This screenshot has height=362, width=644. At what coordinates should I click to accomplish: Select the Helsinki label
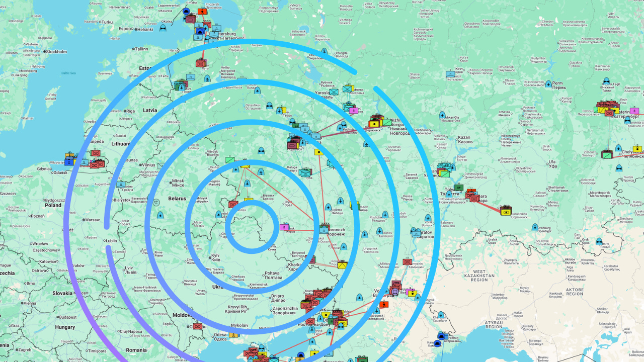click(145, 29)
